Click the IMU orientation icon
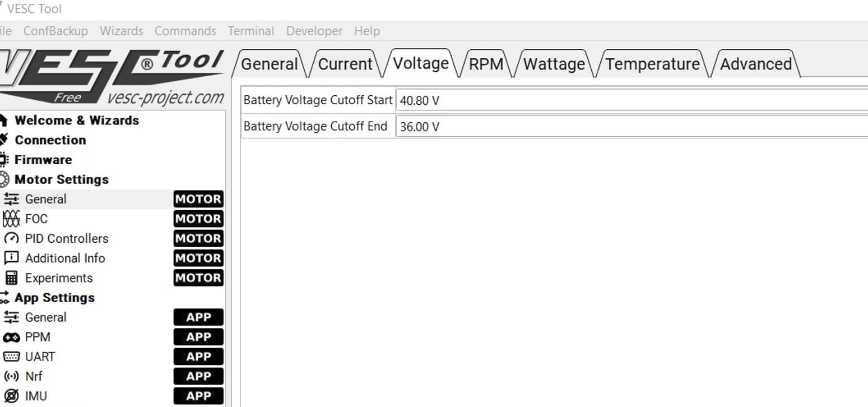 click(11, 396)
